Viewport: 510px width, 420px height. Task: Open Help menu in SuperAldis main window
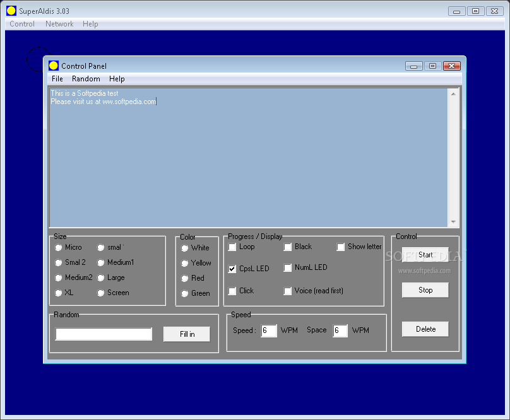pyautogui.click(x=90, y=24)
